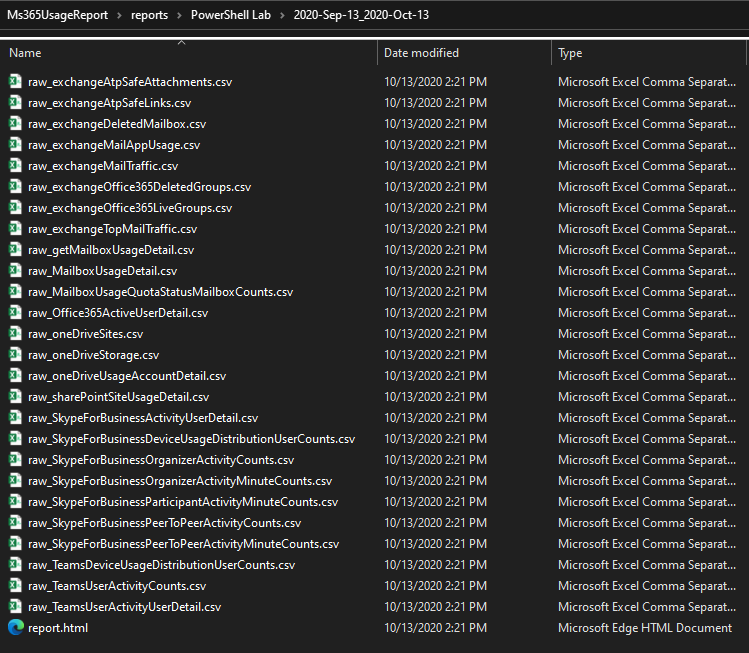Click the Excel icon of raw_exchangeMailAppUsage.csv
This screenshot has width=749, height=653.
[15, 144]
